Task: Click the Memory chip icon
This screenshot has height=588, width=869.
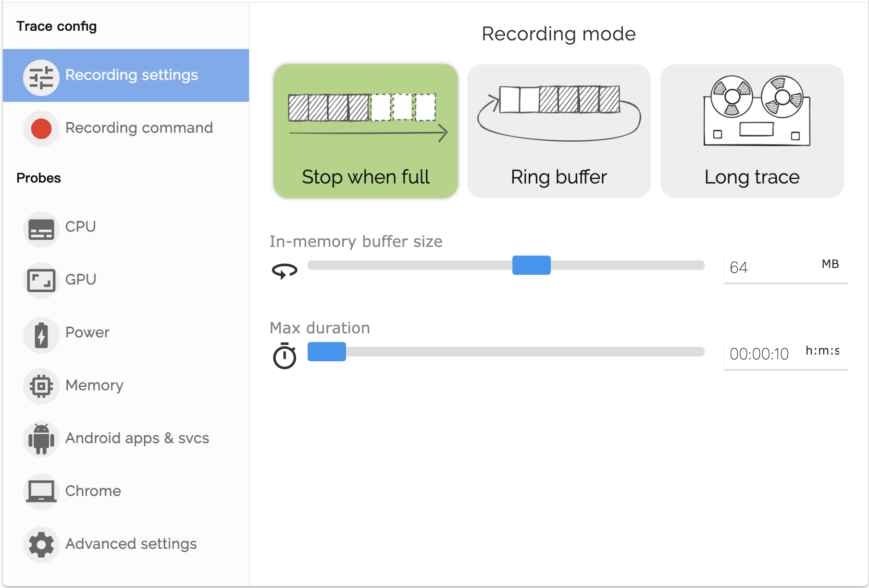Action: pos(41,386)
